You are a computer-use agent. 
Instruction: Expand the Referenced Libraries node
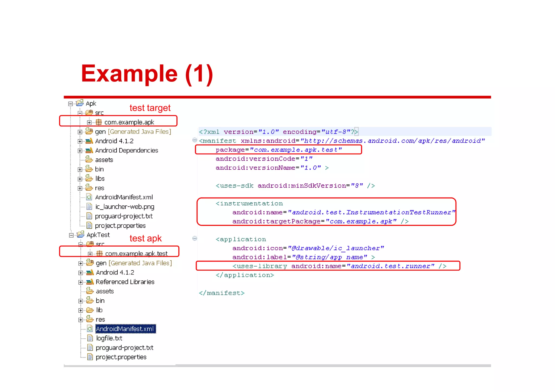[81, 282]
